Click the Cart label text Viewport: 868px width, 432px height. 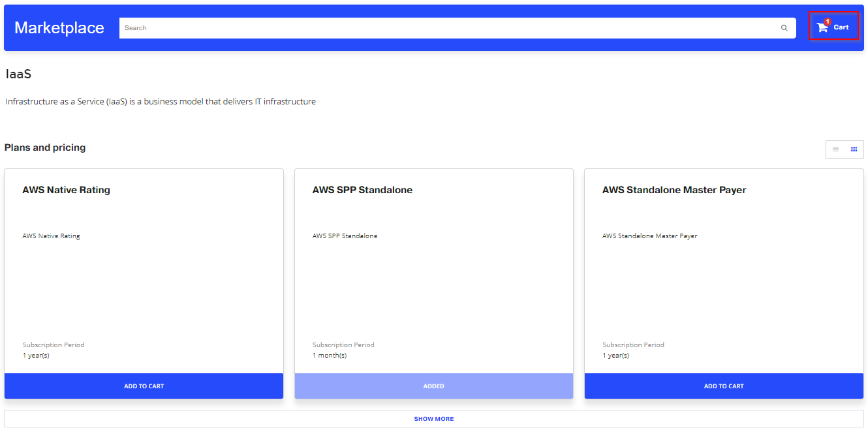click(841, 27)
